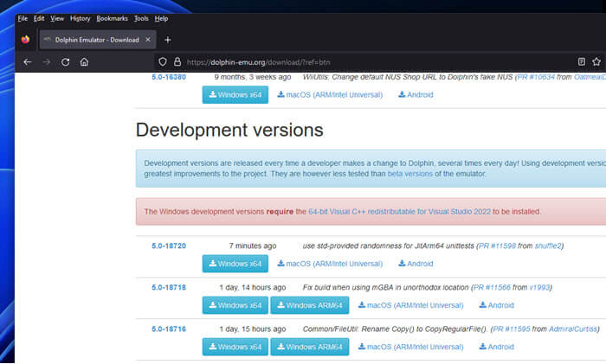Open version 5.0-18718 link

pyautogui.click(x=169, y=288)
